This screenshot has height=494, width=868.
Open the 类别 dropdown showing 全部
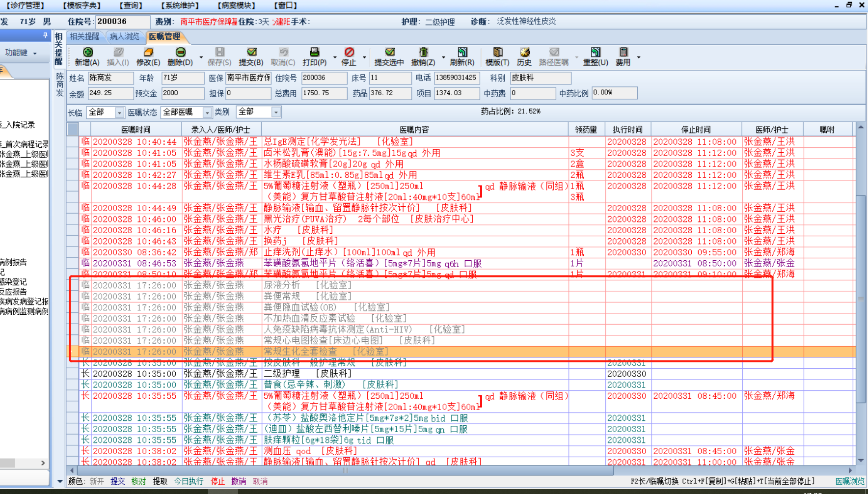click(276, 112)
